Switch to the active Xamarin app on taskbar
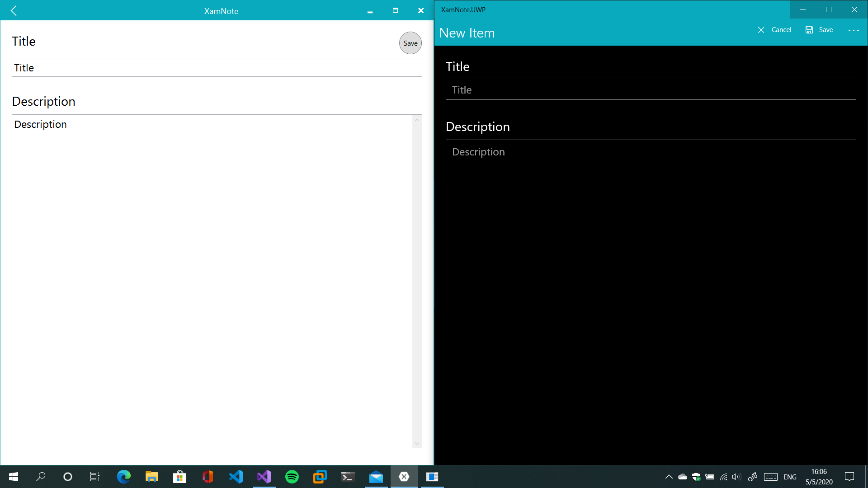This screenshot has height=488, width=868. 404,477
